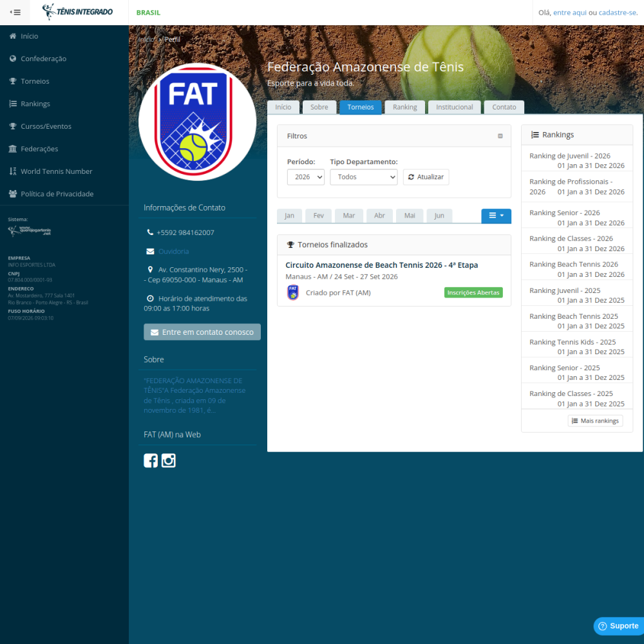Open Ranking de Juvenil - 2026
Screen dimensions: 644x644
click(576, 160)
